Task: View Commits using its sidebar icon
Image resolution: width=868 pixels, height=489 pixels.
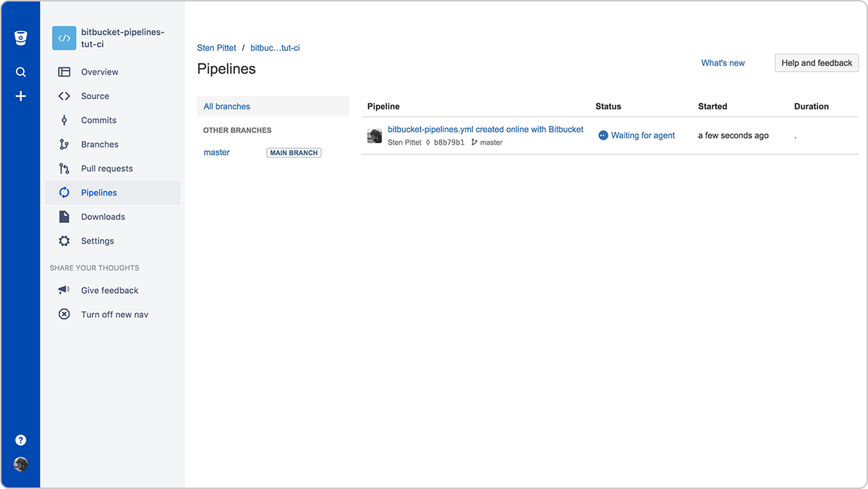Action: click(64, 120)
